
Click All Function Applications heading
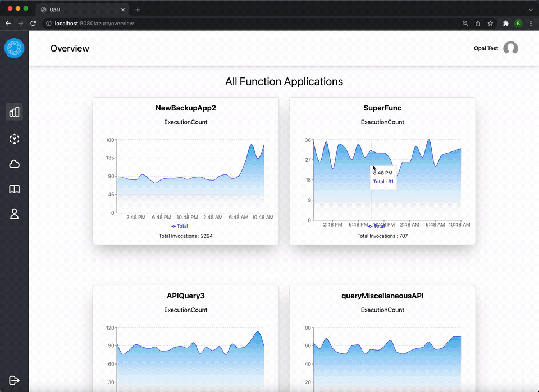284,81
